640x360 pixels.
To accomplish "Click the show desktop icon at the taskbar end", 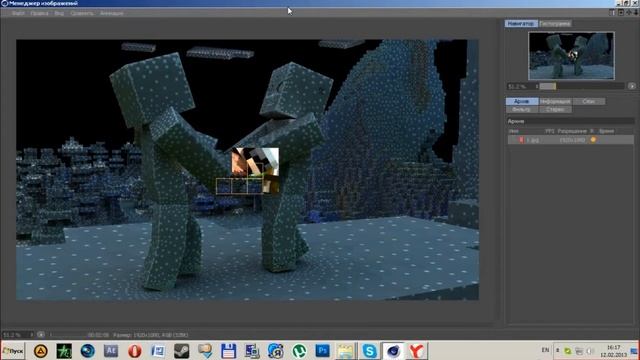I will (634, 351).
